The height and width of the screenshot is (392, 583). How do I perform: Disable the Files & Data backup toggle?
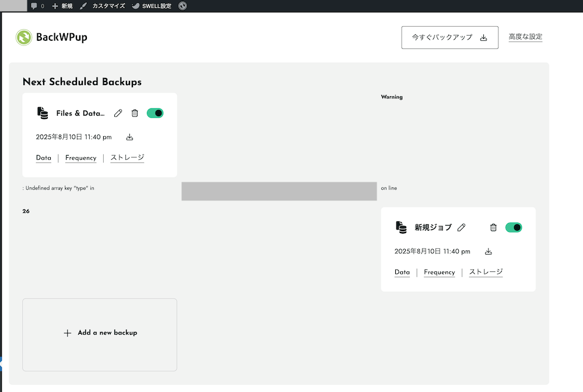pos(155,113)
